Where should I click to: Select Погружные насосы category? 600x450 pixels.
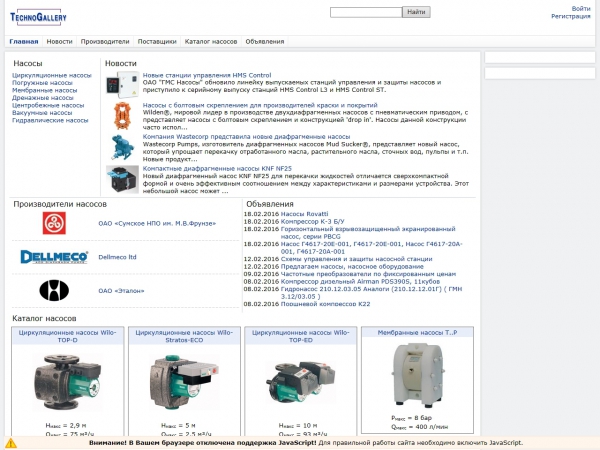(42, 83)
